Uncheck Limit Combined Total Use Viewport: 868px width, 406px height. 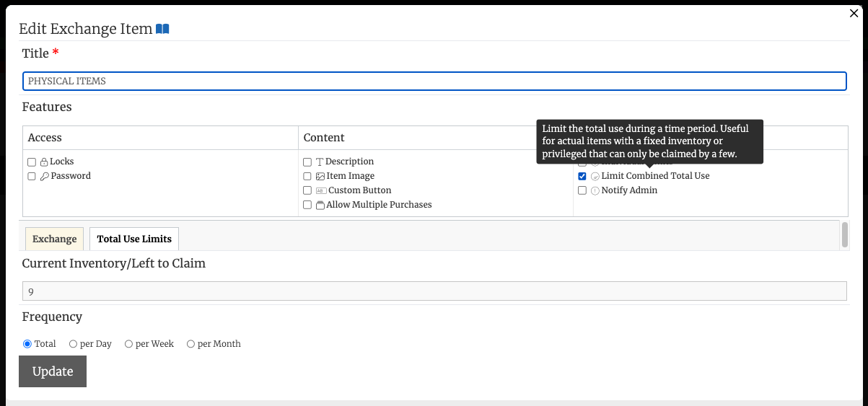tap(582, 176)
